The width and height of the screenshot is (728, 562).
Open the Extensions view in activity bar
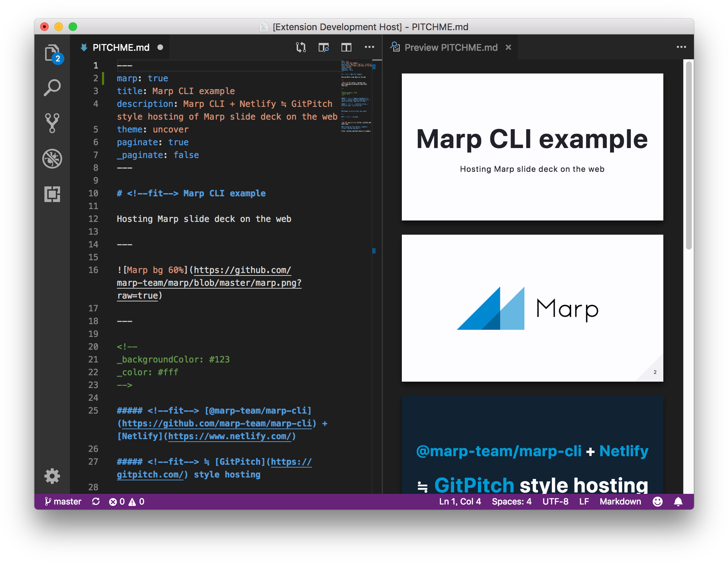pyautogui.click(x=52, y=194)
